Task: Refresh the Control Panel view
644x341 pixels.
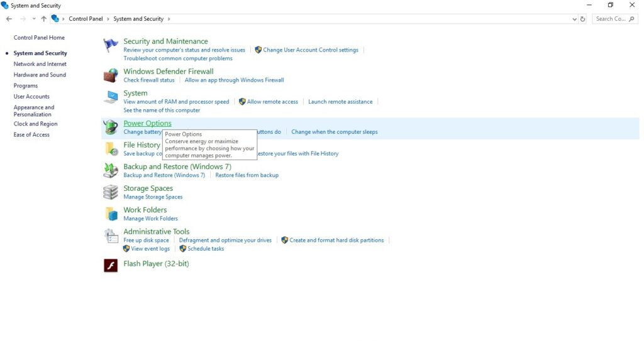Action: coord(583,19)
